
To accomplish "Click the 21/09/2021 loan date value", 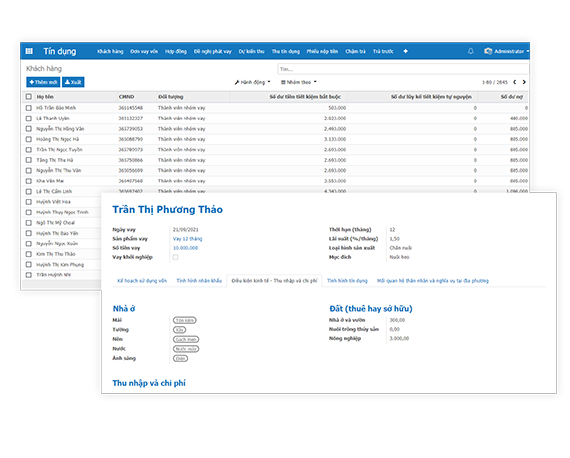I will point(186,230).
